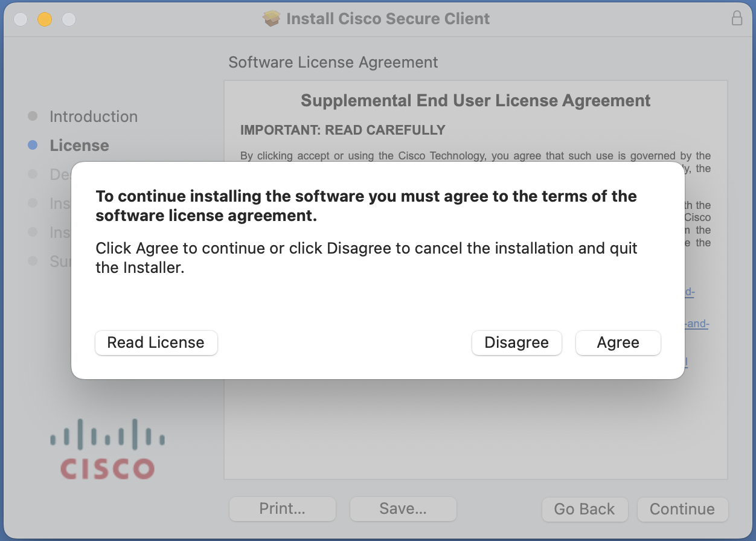Click the Continue button
756x541 pixels.
point(682,509)
